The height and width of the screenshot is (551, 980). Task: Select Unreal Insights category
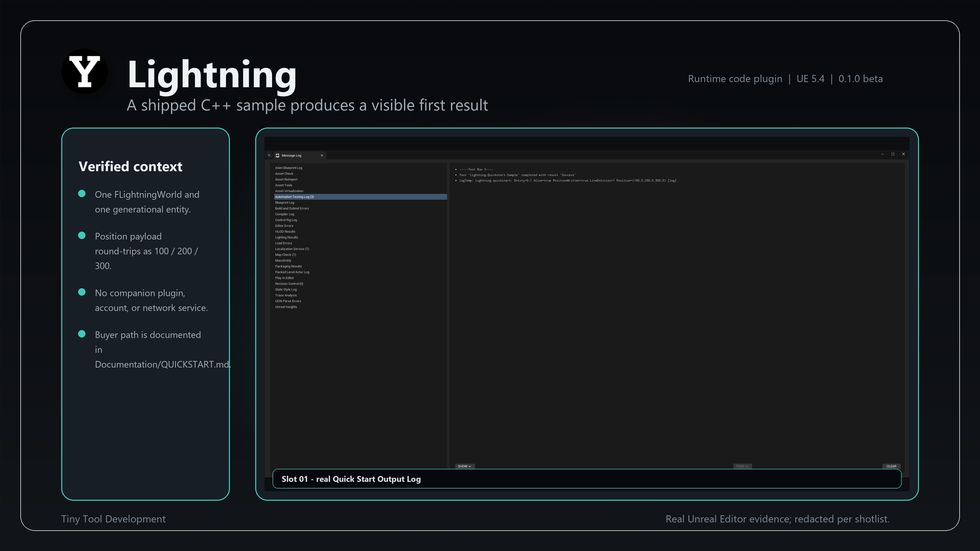tap(360, 307)
